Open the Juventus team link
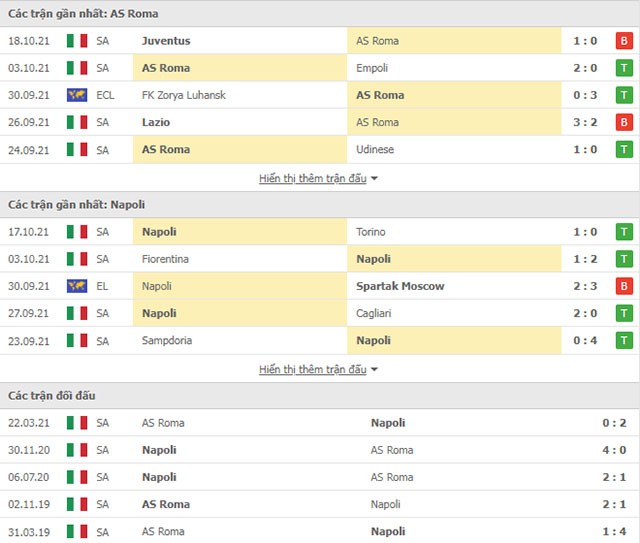The height and width of the screenshot is (543, 640). click(166, 41)
